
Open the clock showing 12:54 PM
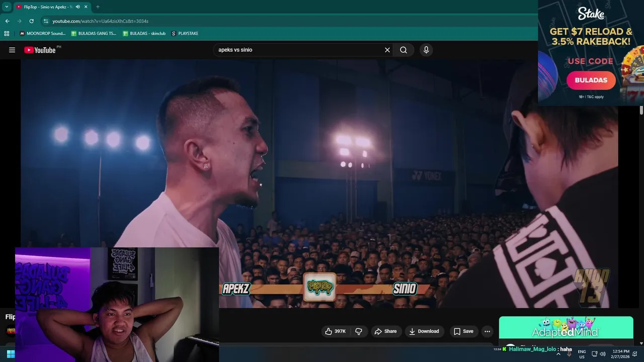621,353
